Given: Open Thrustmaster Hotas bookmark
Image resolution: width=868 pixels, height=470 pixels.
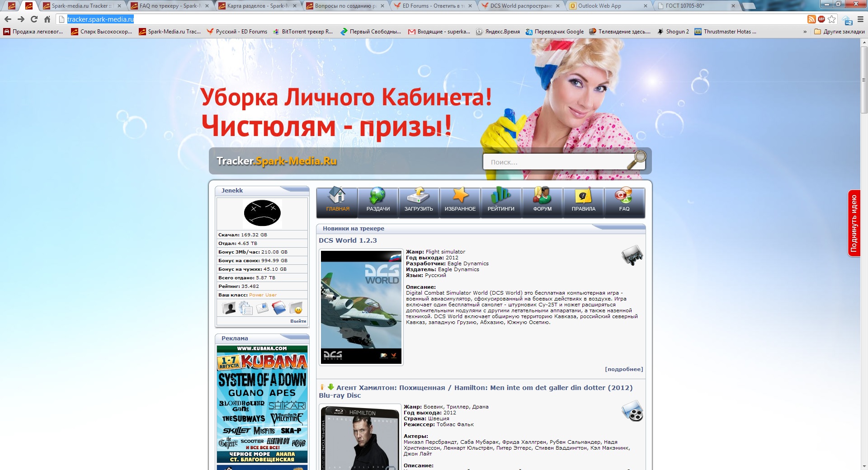Looking at the screenshot, I should tap(725, 32).
